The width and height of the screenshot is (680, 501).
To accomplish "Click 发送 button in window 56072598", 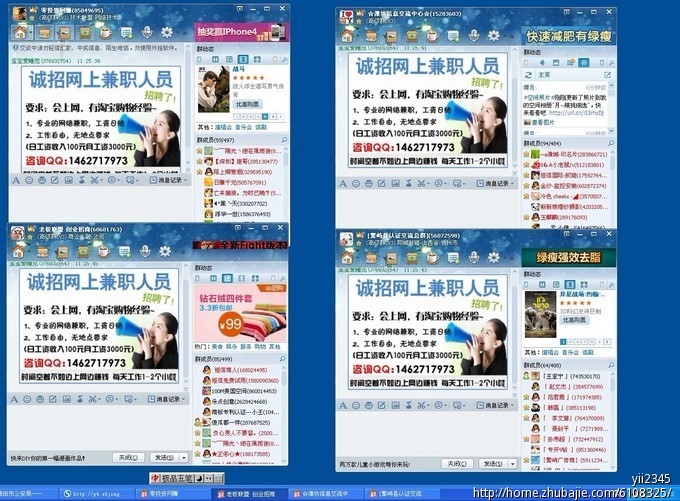I will [493, 464].
